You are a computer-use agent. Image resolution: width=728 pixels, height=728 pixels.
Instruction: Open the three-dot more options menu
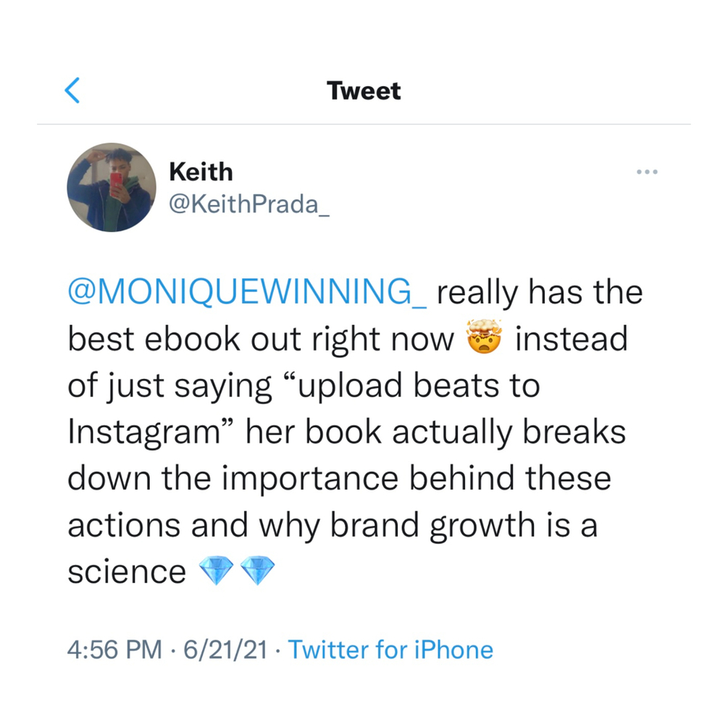click(647, 172)
